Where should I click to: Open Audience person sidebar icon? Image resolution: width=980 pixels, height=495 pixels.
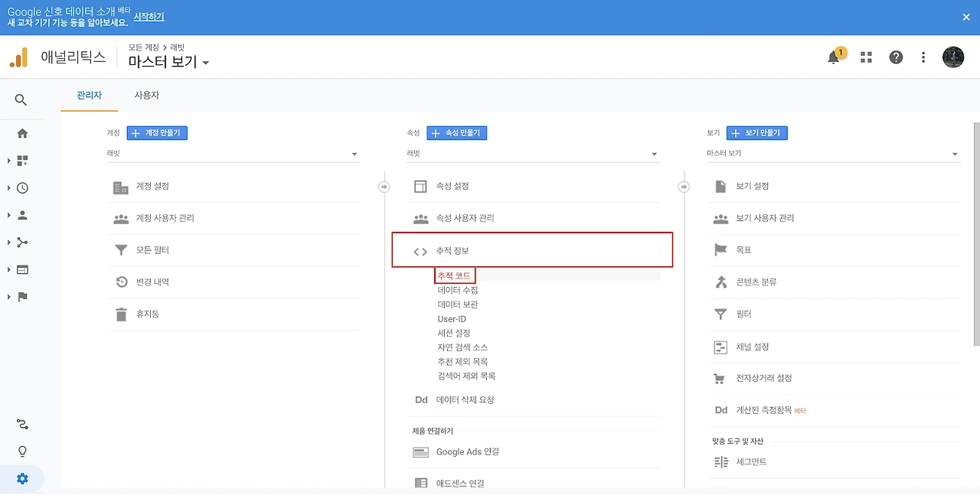22,215
